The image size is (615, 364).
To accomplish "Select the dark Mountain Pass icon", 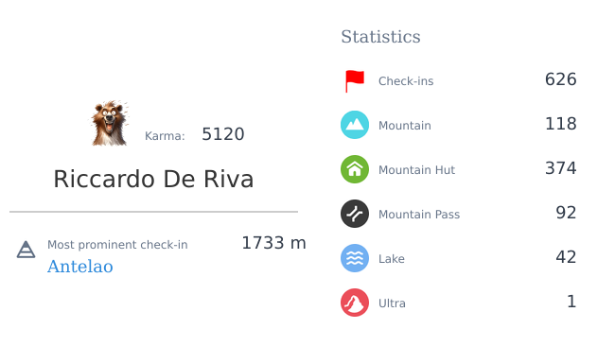I will pos(355,214).
